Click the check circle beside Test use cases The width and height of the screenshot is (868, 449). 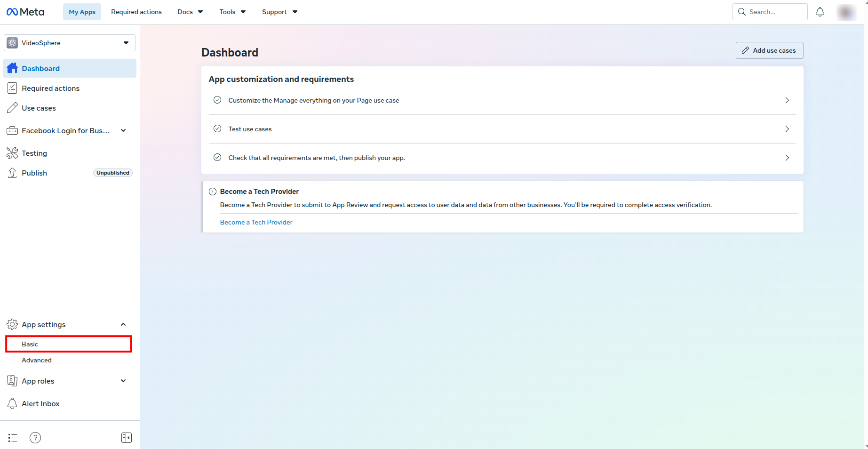point(217,128)
